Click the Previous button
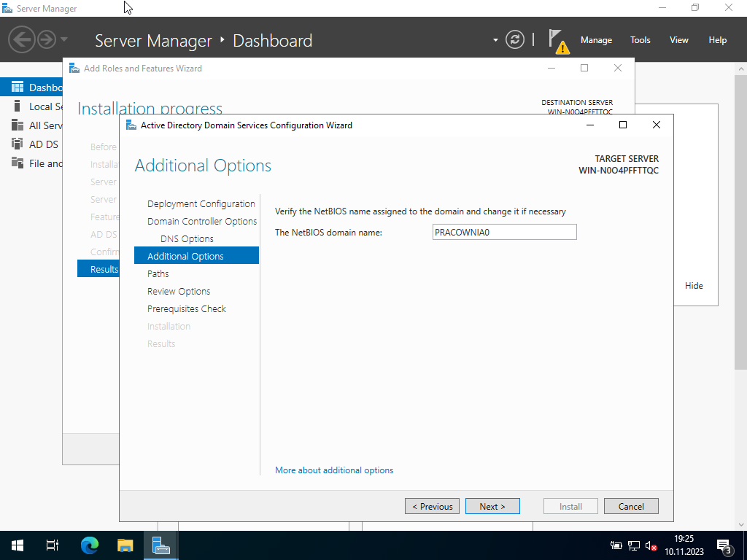 click(x=432, y=506)
